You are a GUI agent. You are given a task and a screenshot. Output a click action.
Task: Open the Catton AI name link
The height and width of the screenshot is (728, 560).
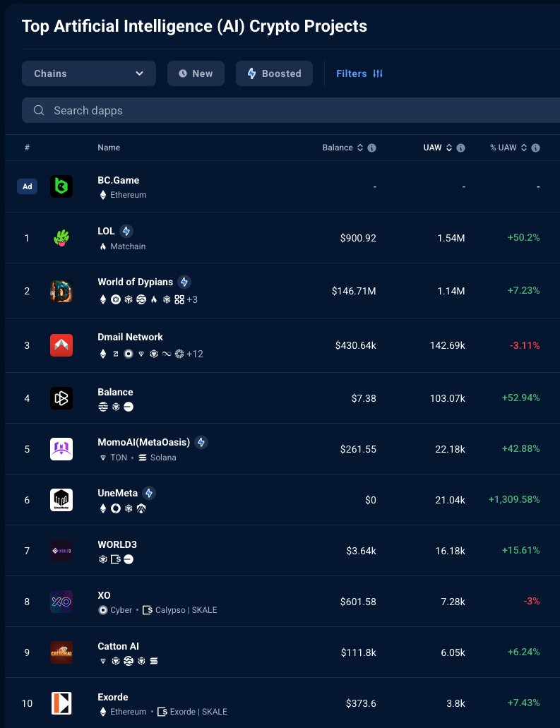click(119, 646)
